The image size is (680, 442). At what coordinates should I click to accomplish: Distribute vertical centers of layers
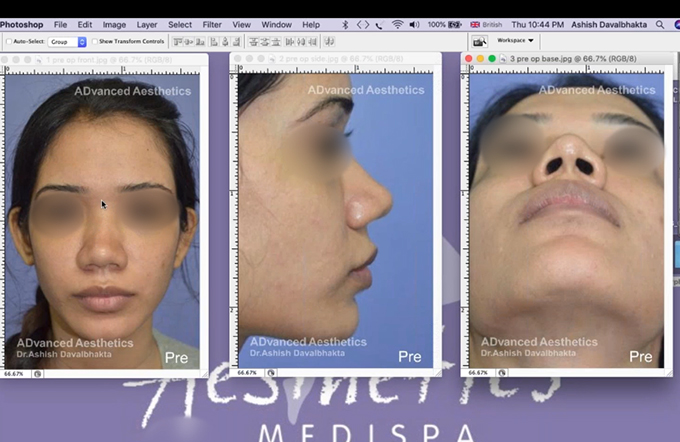coord(265,42)
